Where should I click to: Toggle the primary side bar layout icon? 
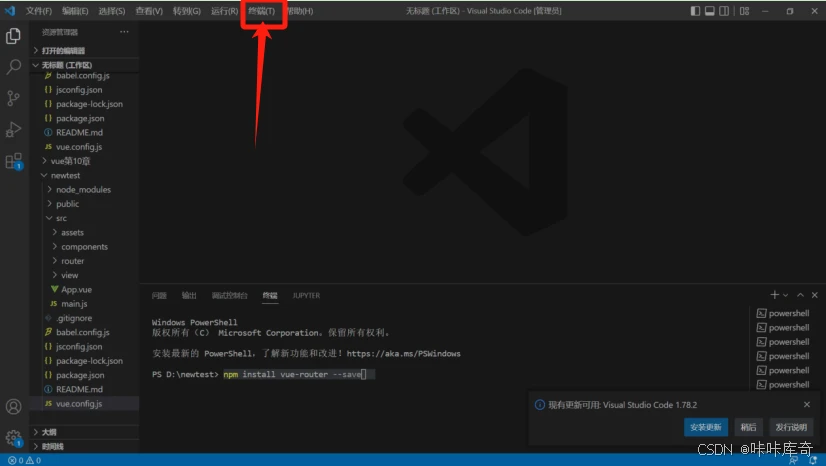[695, 11]
